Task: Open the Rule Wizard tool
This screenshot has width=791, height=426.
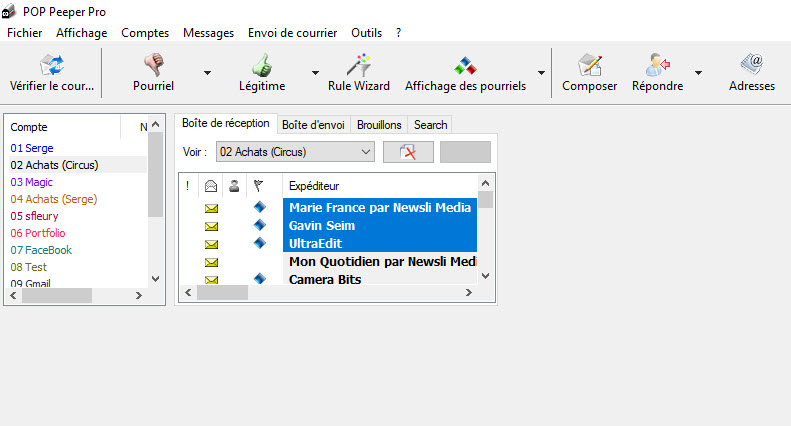Action: pyautogui.click(x=359, y=65)
